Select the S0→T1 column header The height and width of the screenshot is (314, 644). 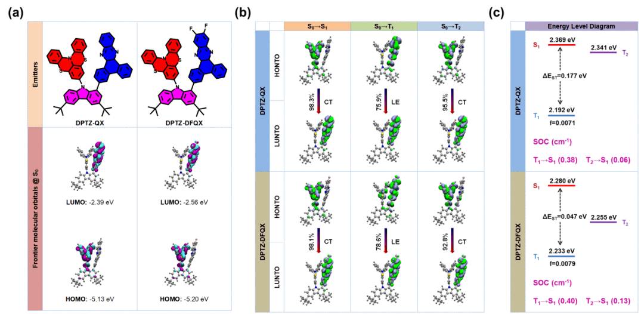click(x=383, y=26)
